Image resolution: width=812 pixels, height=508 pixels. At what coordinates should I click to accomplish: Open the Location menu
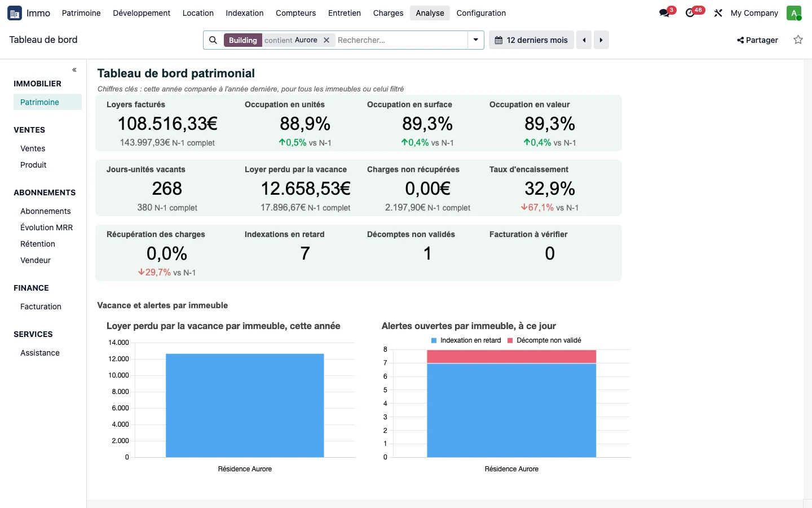pyautogui.click(x=198, y=13)
